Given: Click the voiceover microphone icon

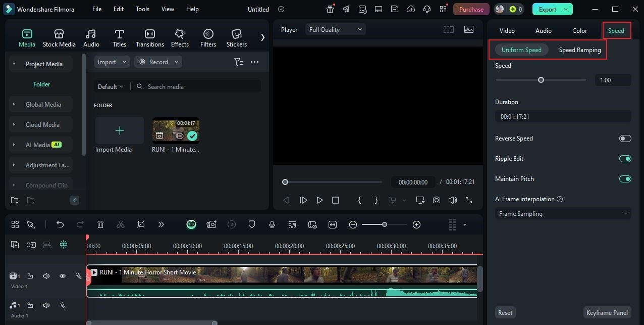Looking at the screenshot, I should pos(272,224).
